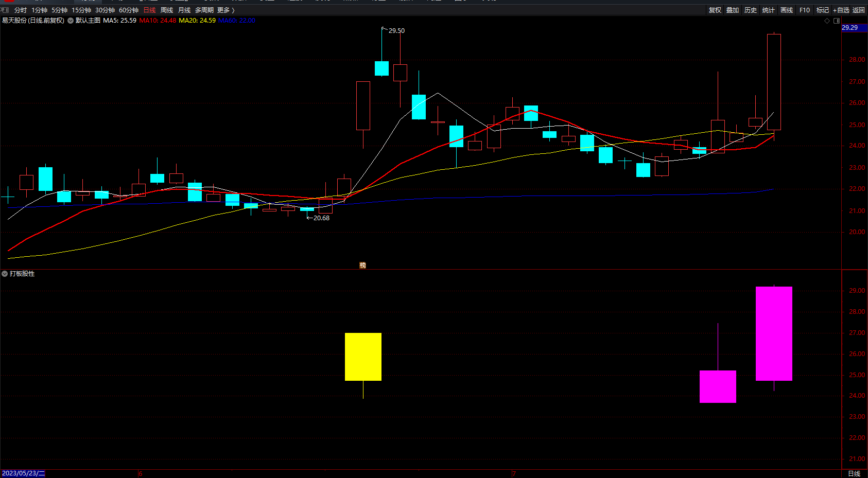Click the 标记 mark button
Screen dimensions: 868x478
[x=823, y=10]
